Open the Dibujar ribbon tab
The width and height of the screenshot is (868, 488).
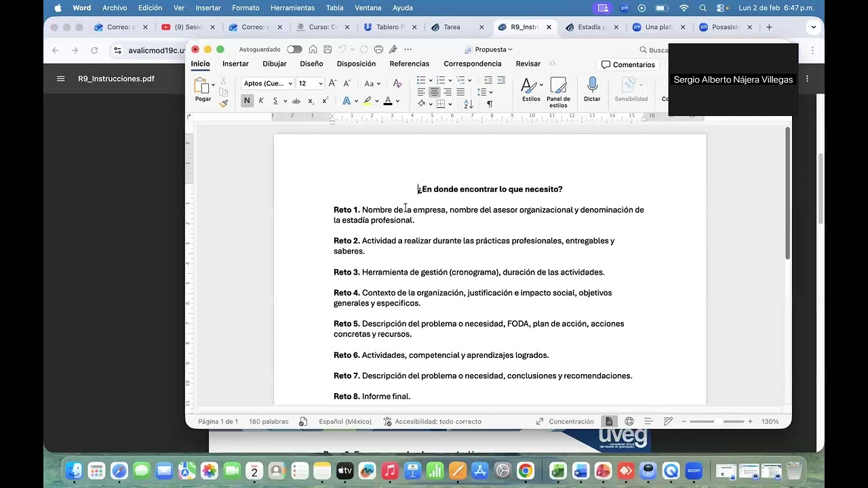(275, 64)
